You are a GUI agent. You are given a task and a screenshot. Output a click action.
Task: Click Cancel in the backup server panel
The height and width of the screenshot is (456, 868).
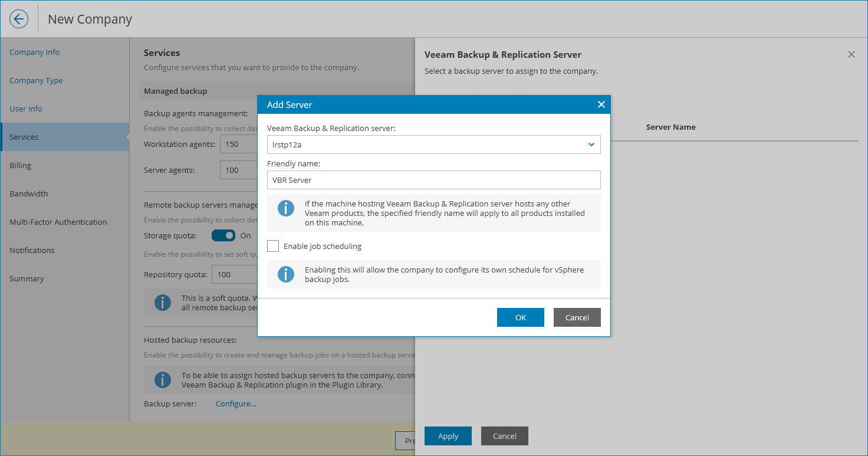click(x=505, y=436)
